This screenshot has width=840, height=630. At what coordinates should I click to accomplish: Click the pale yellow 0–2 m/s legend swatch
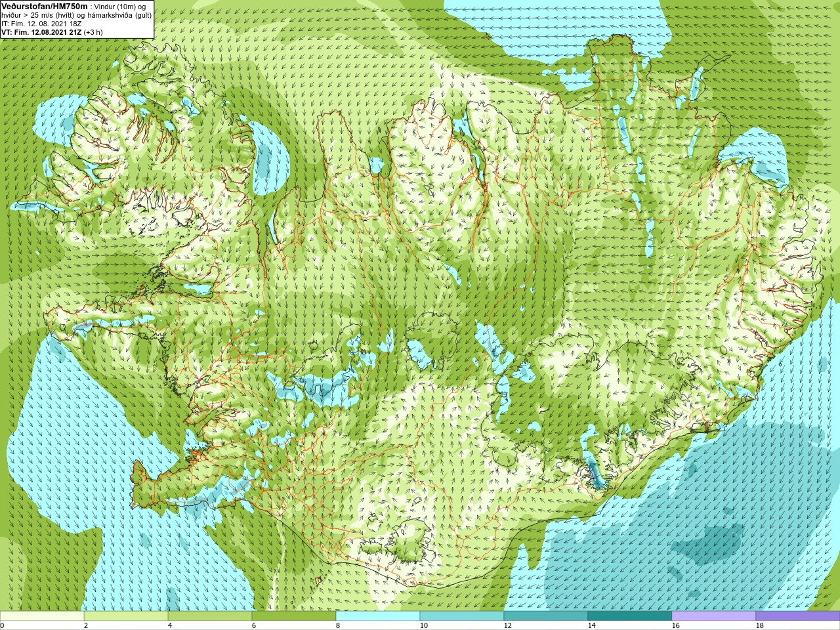(x=42, y=616)
